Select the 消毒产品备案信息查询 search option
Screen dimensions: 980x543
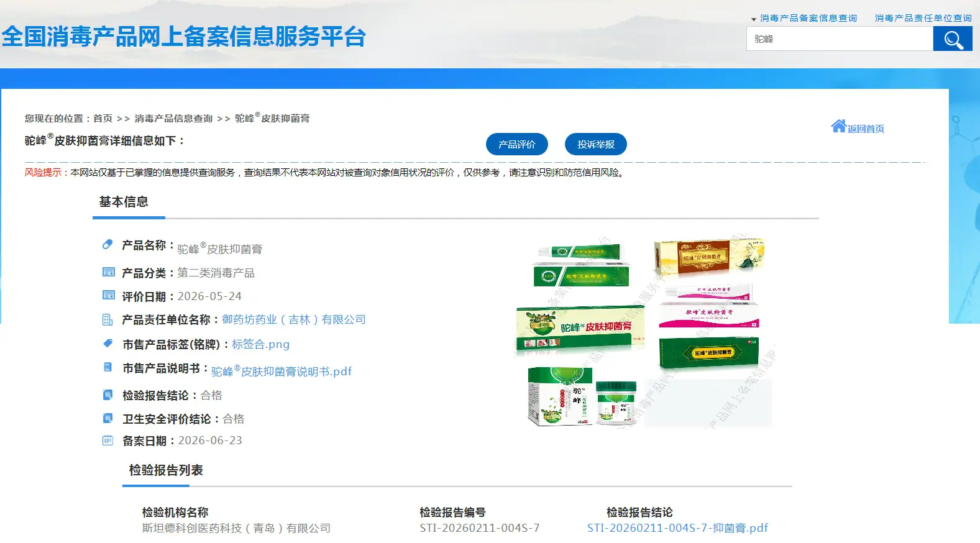tap(808, 18)
